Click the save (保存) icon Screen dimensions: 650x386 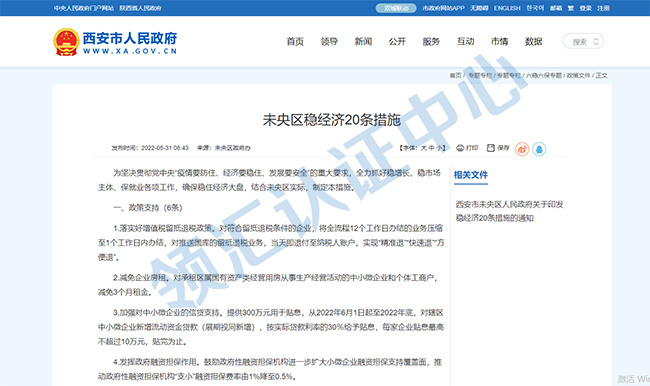491,148
